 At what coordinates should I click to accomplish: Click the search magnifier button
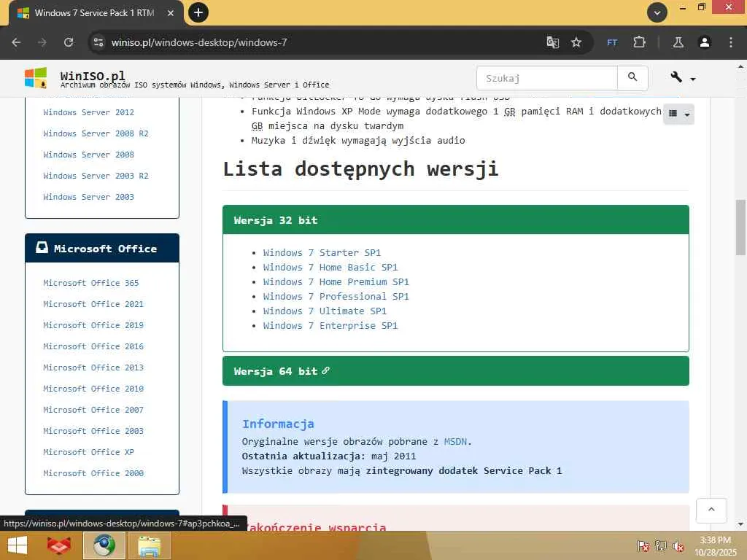tap(632, 78)
